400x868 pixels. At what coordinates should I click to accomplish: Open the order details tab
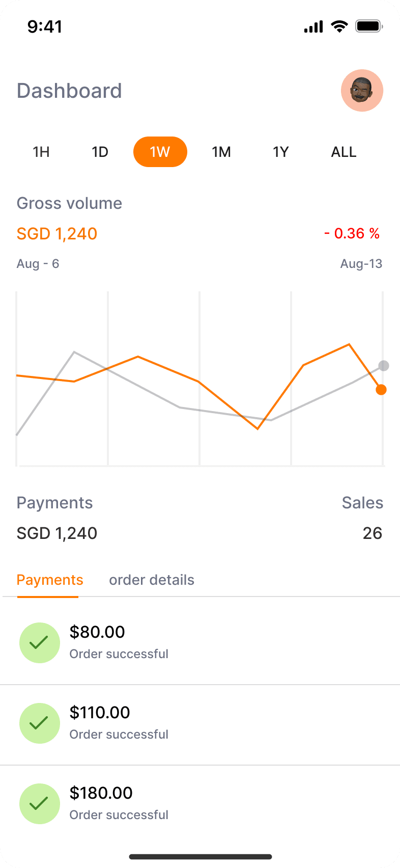152,580
